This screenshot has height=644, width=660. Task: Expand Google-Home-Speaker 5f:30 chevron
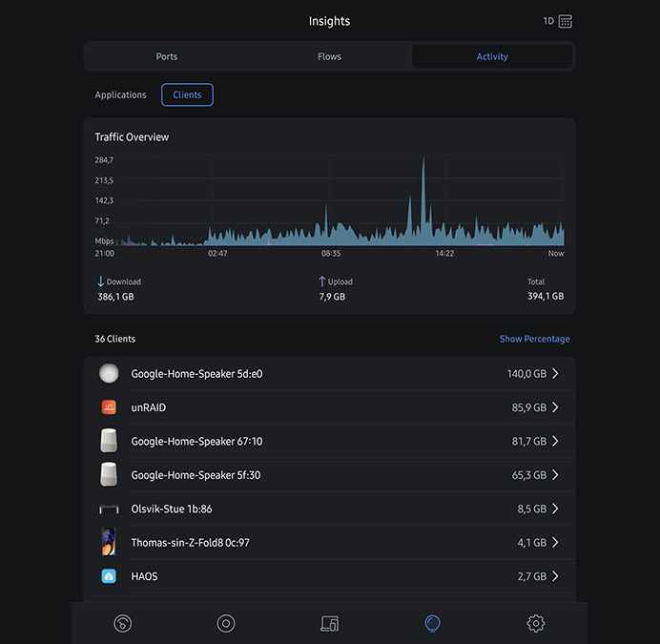[555, 474]
